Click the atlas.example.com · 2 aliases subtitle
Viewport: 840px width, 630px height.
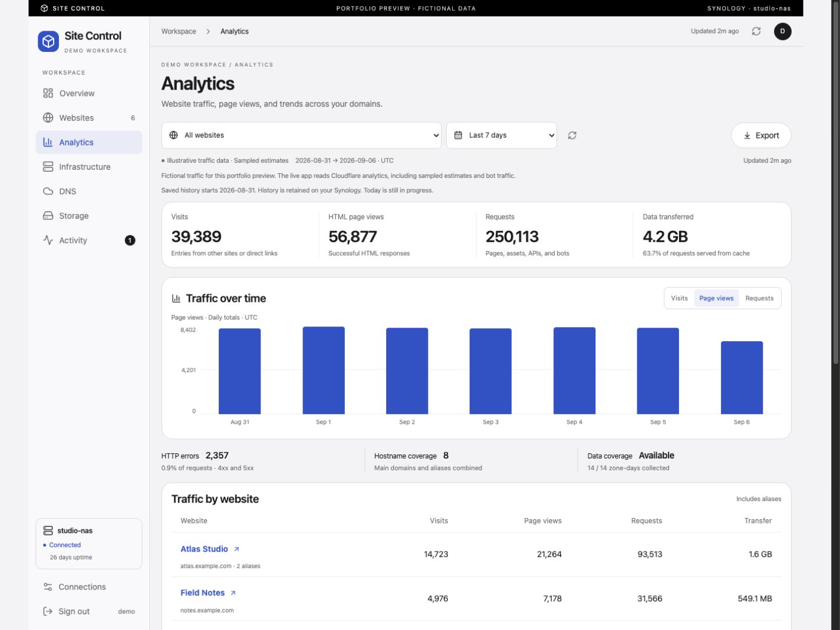point(220,566)
